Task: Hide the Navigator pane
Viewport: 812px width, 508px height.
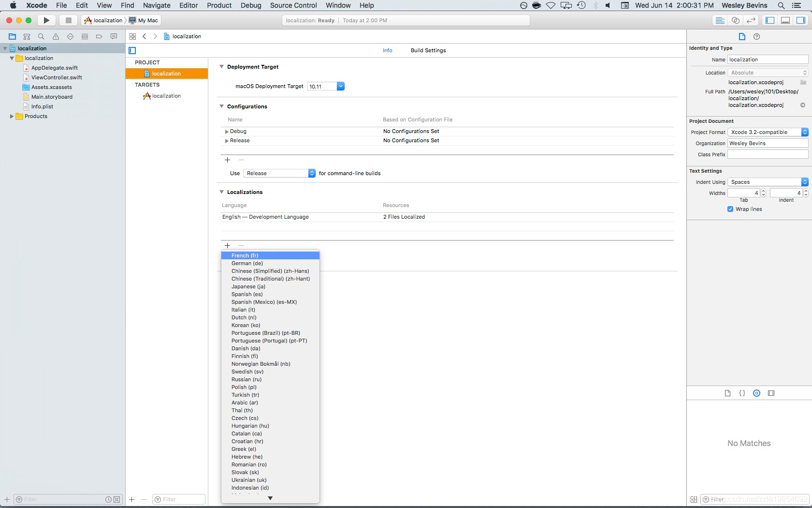Action: coord(770,20)
